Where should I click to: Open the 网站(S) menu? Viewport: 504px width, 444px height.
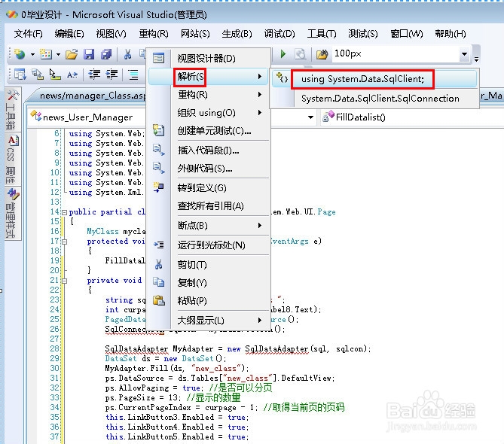click(x=195, y=33)
